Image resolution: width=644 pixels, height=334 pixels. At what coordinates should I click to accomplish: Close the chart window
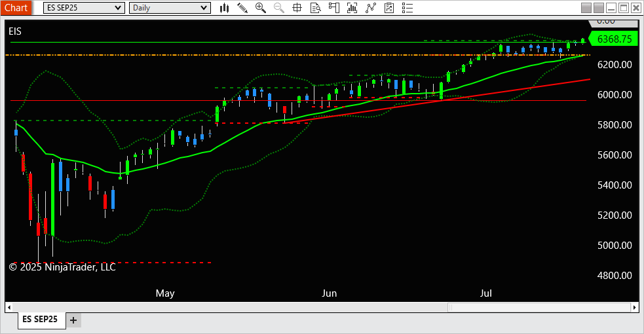(635, 8)
